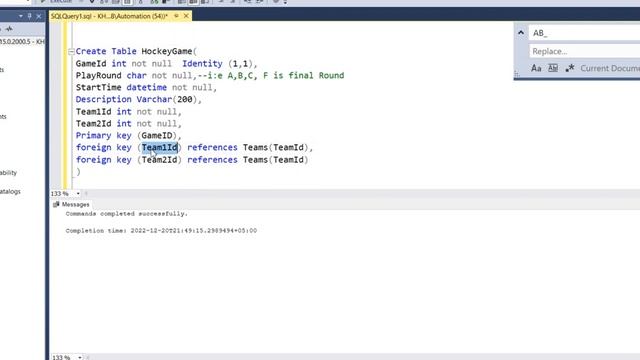Image resolution: width=640 pixels, height=360 pixels.
Task: Click the 'Primary' keyword
Action: click(x=93, y=136)
